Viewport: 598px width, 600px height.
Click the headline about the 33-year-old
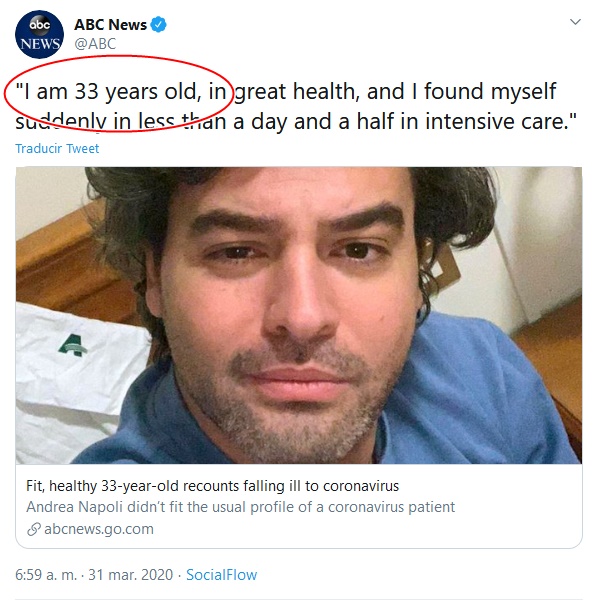coord(212,486)
